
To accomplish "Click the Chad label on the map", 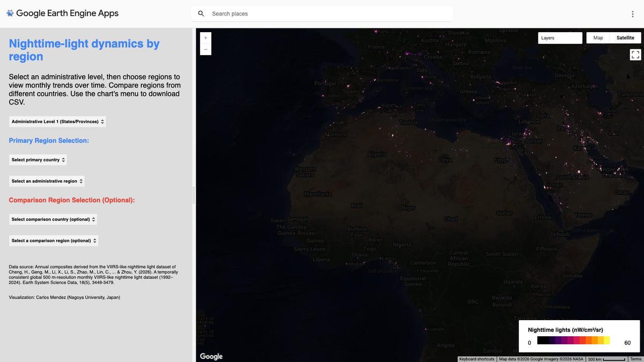I will pos(451,219).
